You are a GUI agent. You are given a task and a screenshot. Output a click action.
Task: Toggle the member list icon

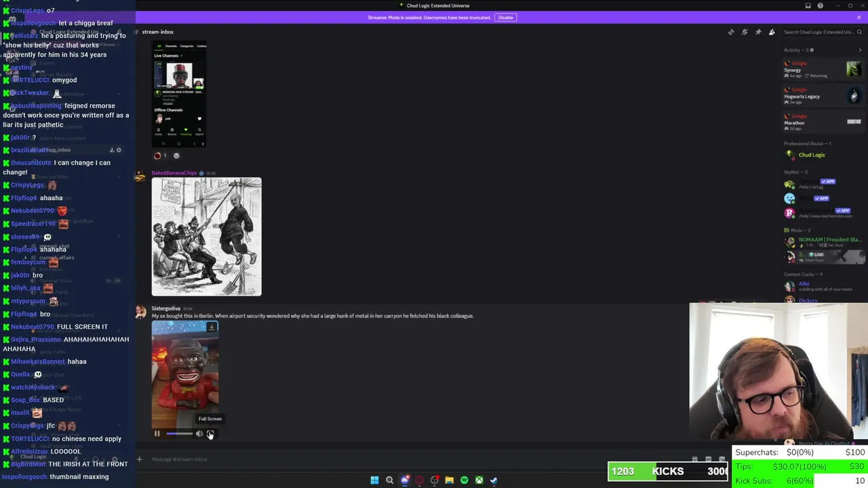click(772, 32)
